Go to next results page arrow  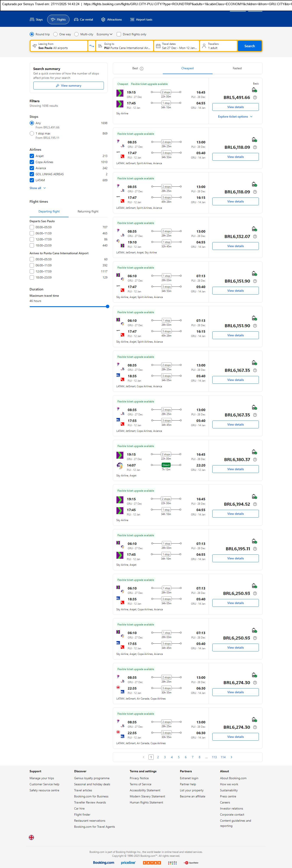(231, 757)
